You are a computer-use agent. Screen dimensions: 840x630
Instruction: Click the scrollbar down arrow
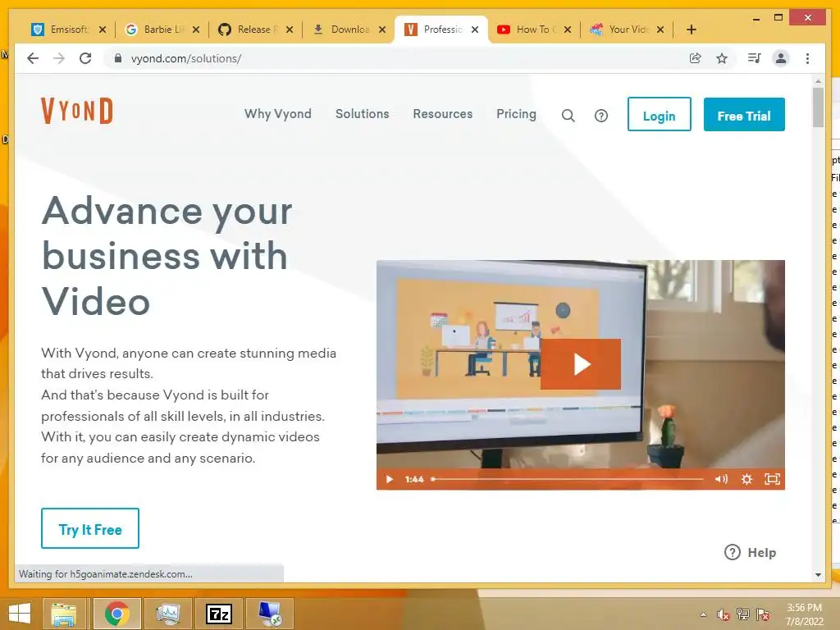click(x=818, y=575)
